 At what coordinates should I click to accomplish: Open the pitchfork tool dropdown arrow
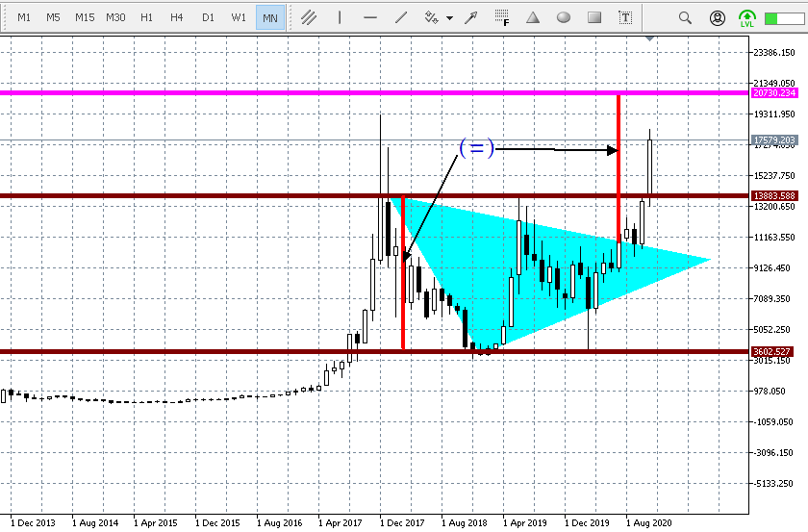[x=449, y=18]
